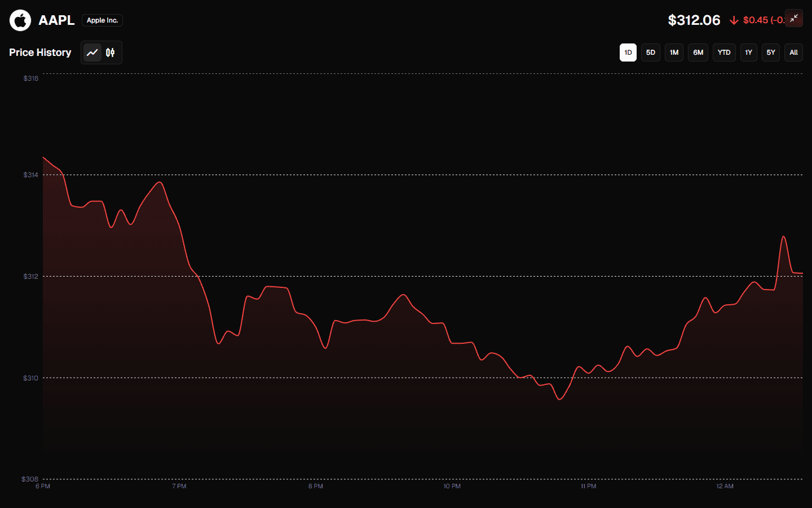Click the red down-arrow price change icon
Image resolution: width=812 pixels, height=508 pixels.
(734, 20)
